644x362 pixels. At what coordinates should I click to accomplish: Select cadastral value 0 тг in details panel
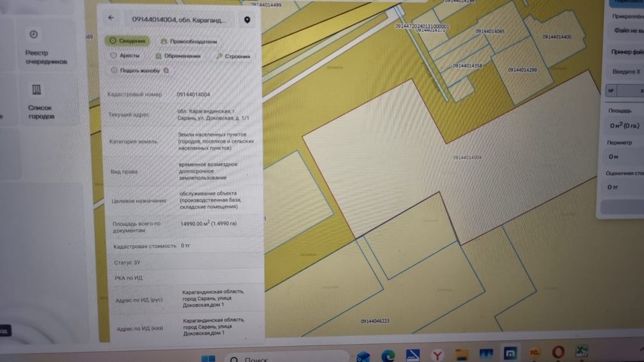tap(185, 245)
